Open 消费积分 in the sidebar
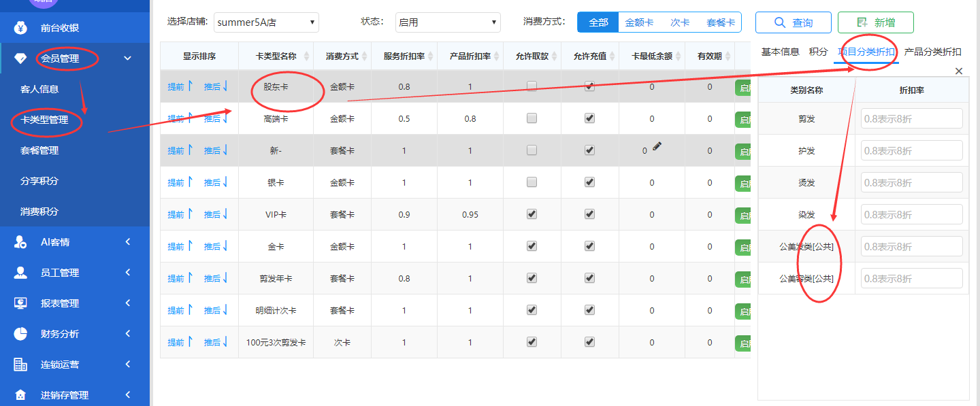Screen dimensions: 980x406 tap(39, 212)
